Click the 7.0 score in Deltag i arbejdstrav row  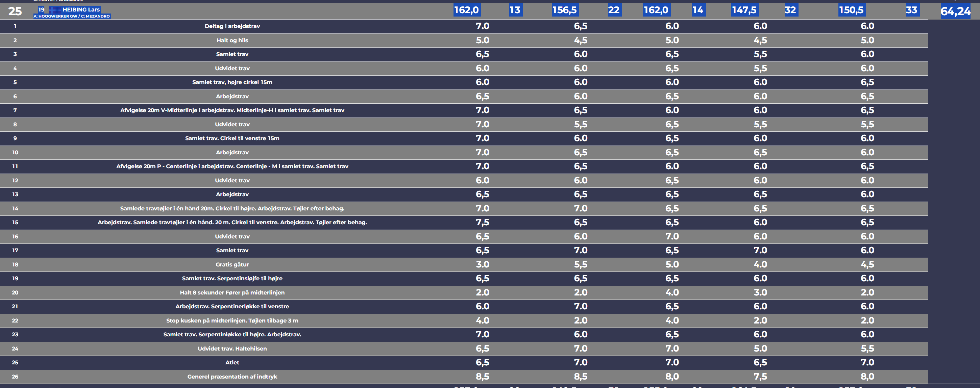pyautogui.click(x=482, y=26)
